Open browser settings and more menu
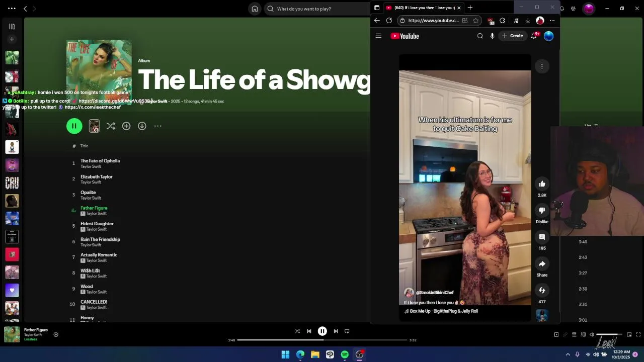Screen dimensions: 644x362 pyautogui.click(x=552, y=21)
